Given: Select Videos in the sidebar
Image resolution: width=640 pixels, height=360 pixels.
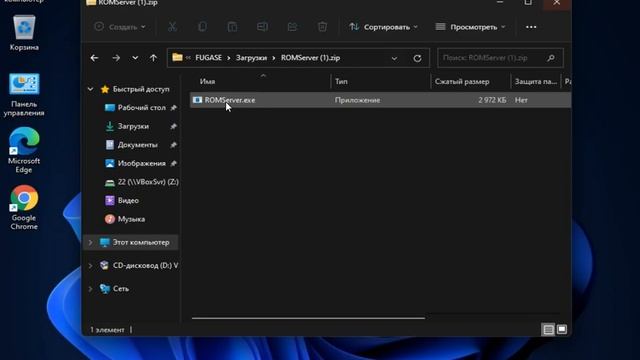Looking at the screenshot, I should tap(128, 200).
